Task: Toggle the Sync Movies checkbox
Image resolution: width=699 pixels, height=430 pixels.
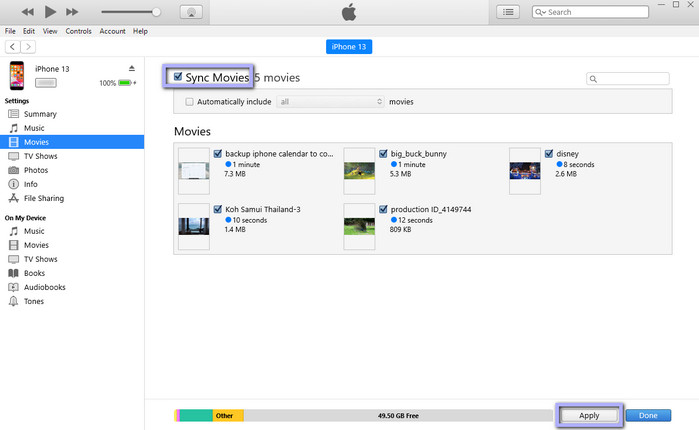Action: coord(178,77)
